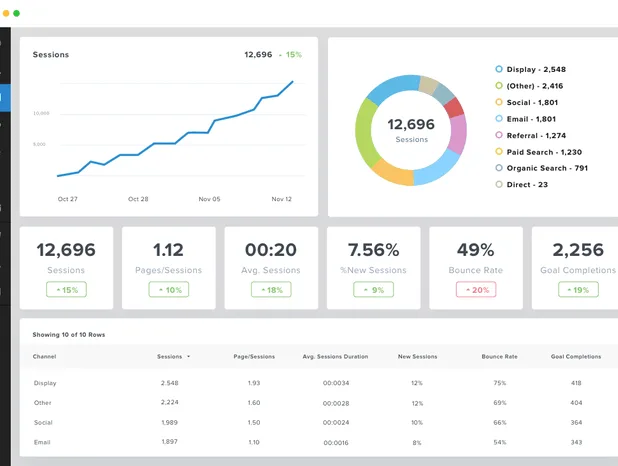Image resolution: width=618 pixels, height=466 pixels.
Task: Sort by Avg. Sessions Duration column header
Action: tap(335, 356)
